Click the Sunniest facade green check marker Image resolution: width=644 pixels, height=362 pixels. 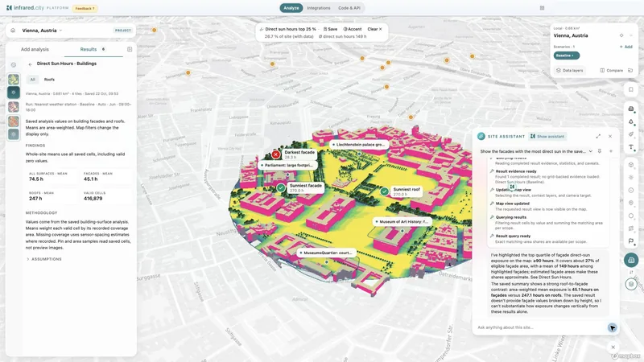[281, 187]
